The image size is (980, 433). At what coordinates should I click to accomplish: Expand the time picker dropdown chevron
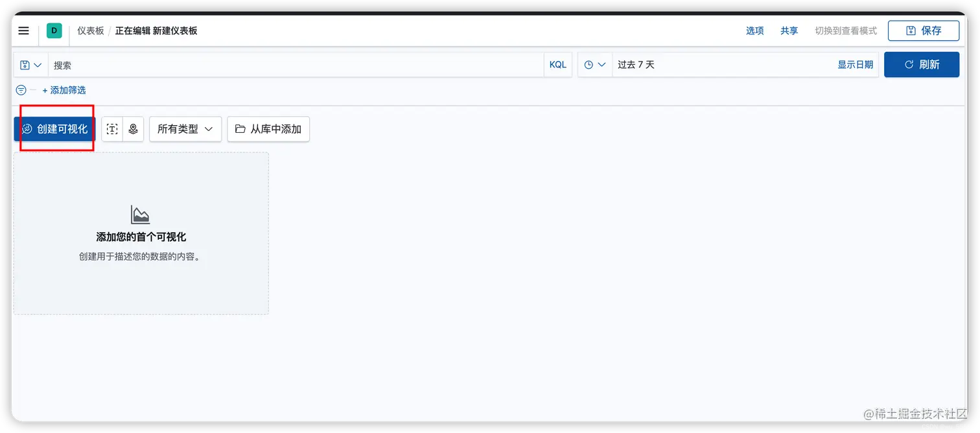602,64
